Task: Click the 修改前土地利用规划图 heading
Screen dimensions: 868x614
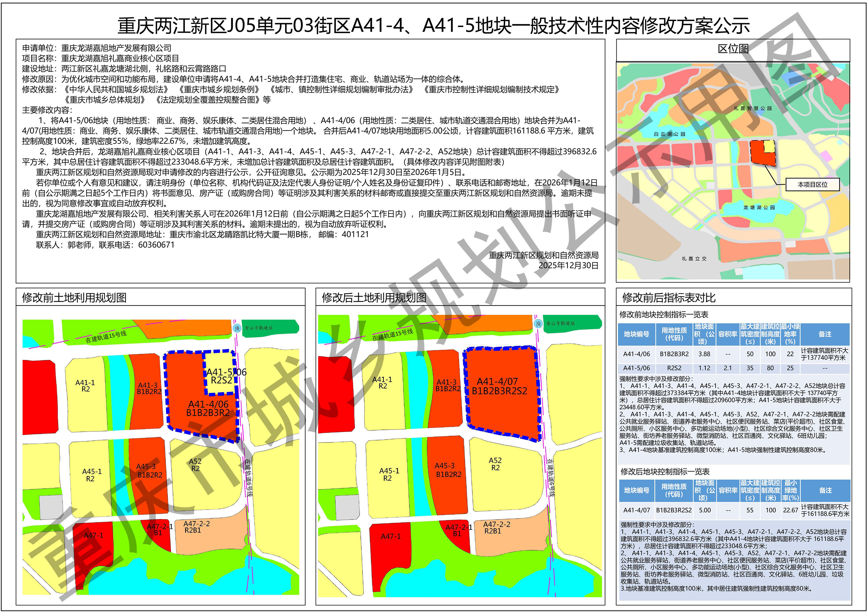Action: [74, 297]
